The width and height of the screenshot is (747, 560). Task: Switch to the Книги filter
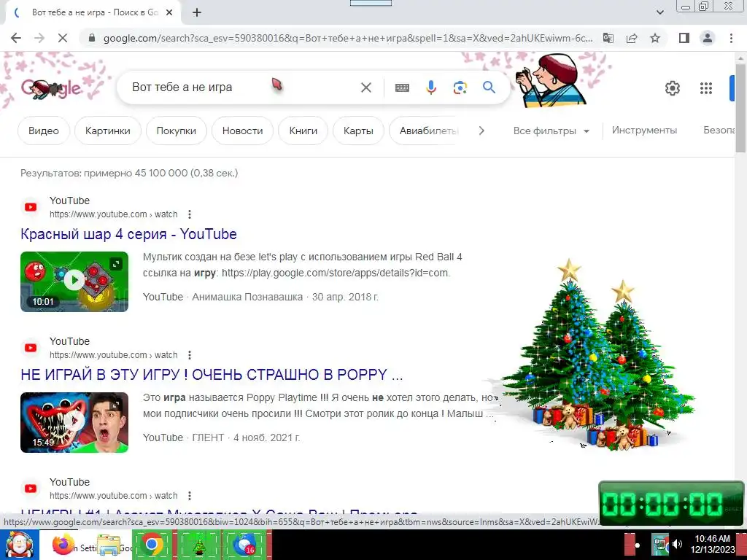(x=303, y=131)
